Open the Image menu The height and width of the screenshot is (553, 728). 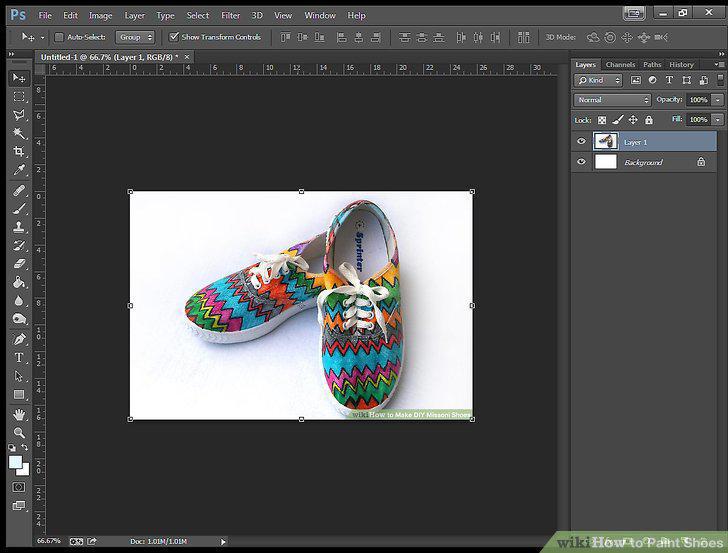[100, 15]
